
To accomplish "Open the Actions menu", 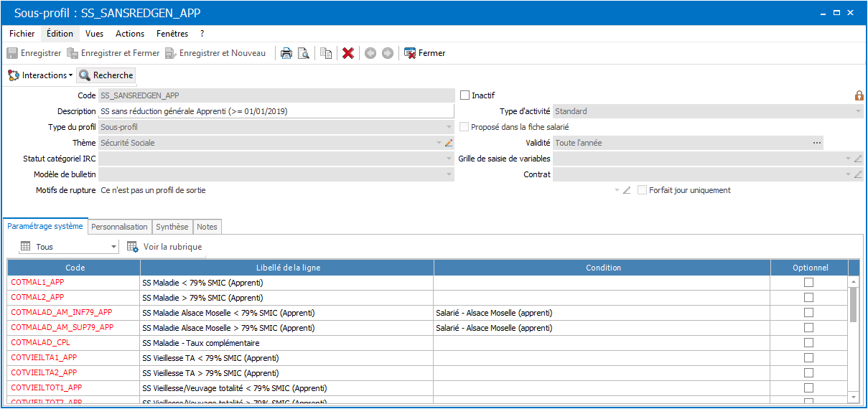I will point(130,34).
